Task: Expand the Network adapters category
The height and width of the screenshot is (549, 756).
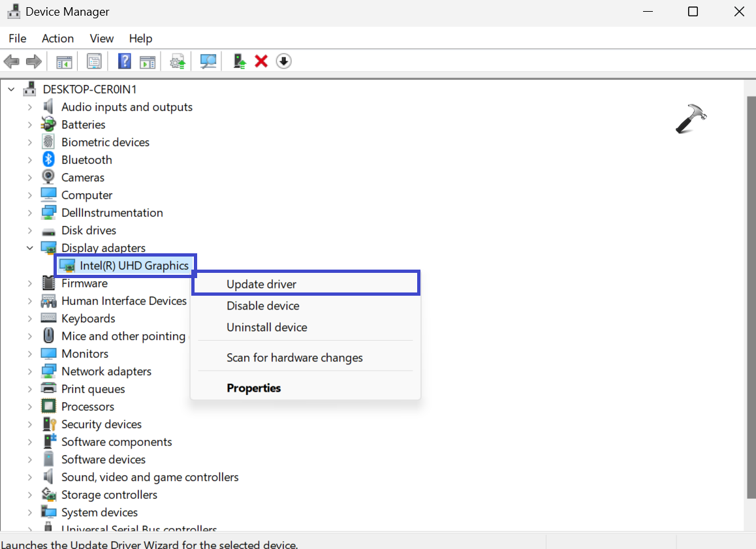Action: tap(30, 371)
